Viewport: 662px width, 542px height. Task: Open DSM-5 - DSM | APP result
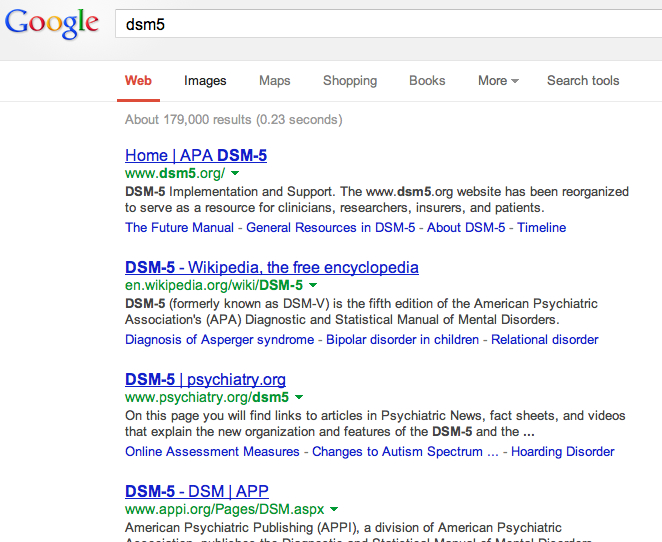197,491
